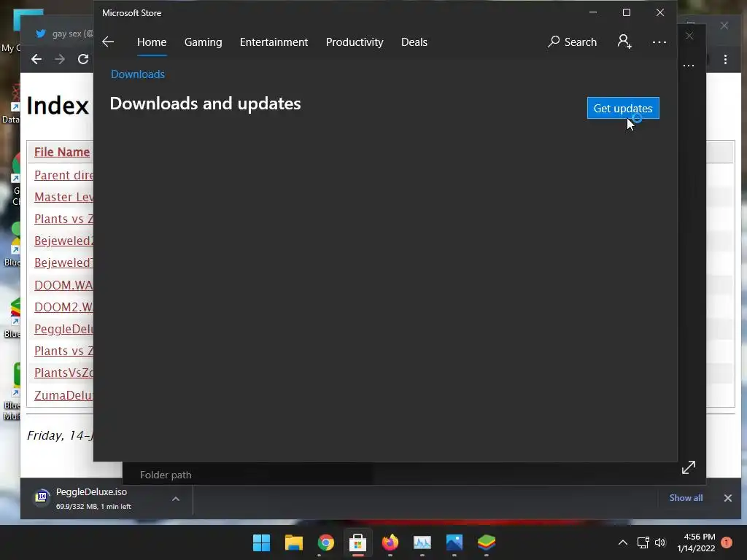The image size is (747, 560).
Task: Click the browser back arrow
Action: (36, 59)
